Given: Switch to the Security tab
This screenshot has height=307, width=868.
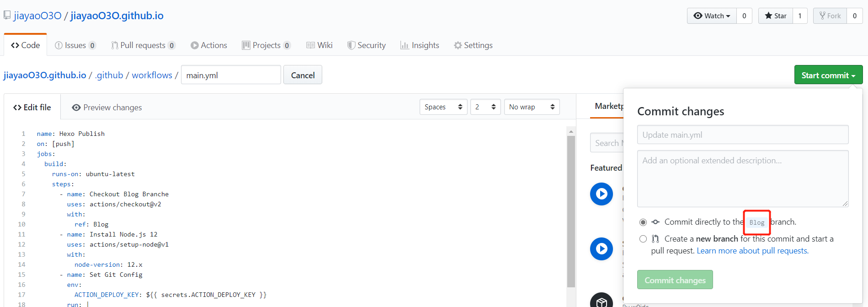Looking at the screenshot, I should point(367,45).
